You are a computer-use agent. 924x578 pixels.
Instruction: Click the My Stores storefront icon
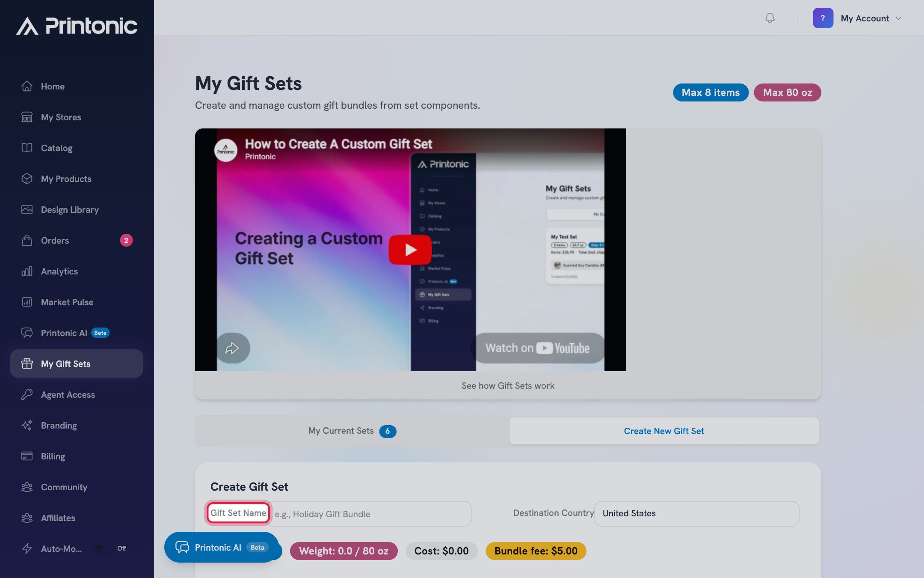(x=27, y=117)
